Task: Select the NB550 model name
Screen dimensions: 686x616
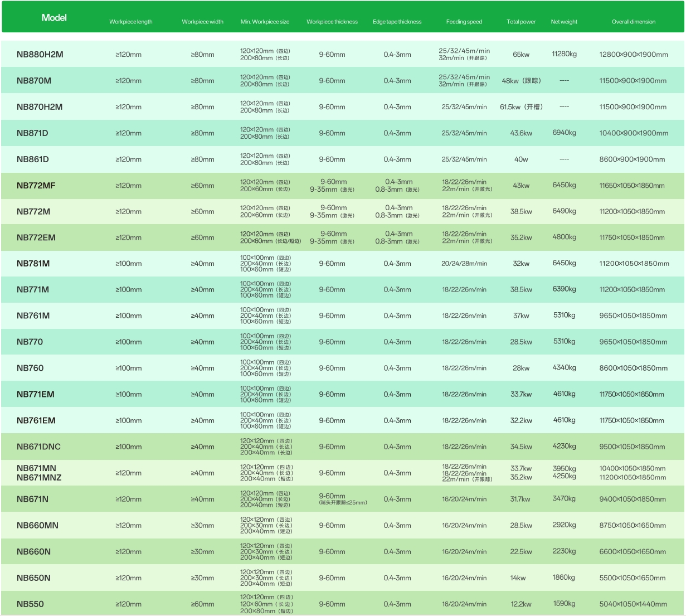Action: [30, 604]
